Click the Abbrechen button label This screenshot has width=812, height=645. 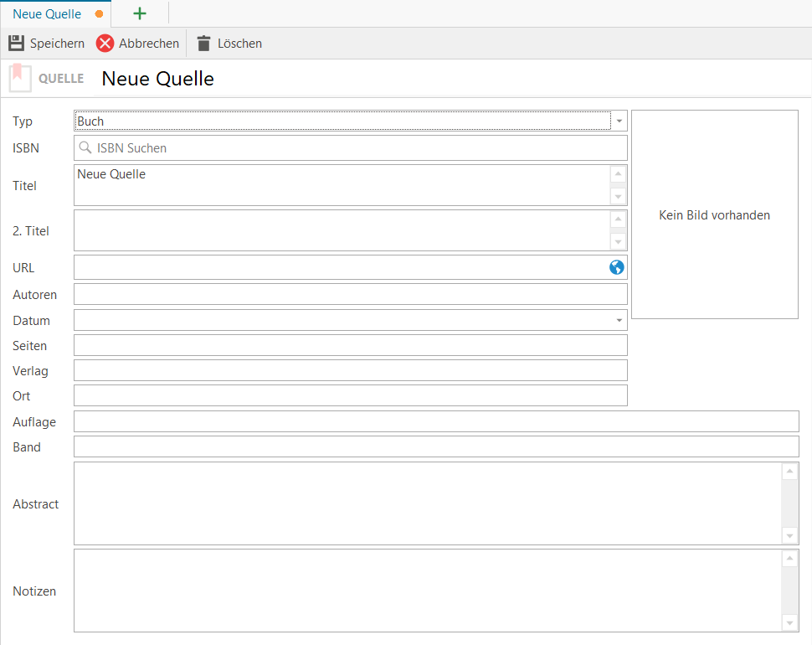[x=149, y=44]
